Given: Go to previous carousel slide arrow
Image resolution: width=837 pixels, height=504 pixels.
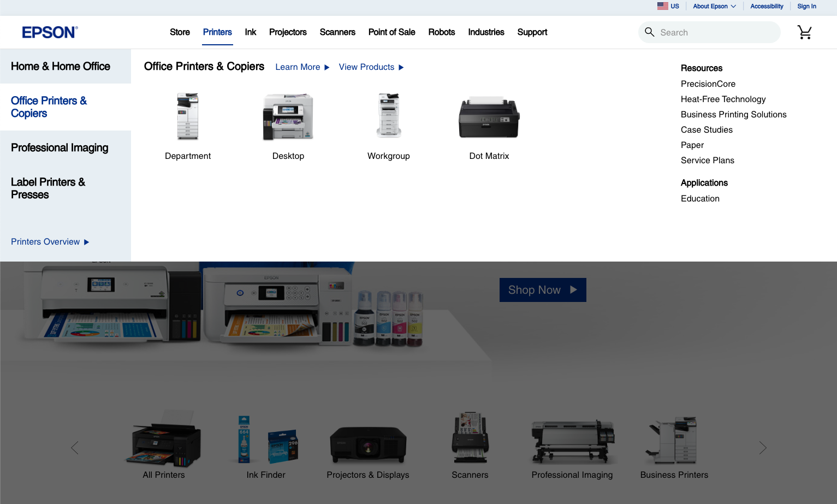Looking at the screenshot, I should coord(75,448).
